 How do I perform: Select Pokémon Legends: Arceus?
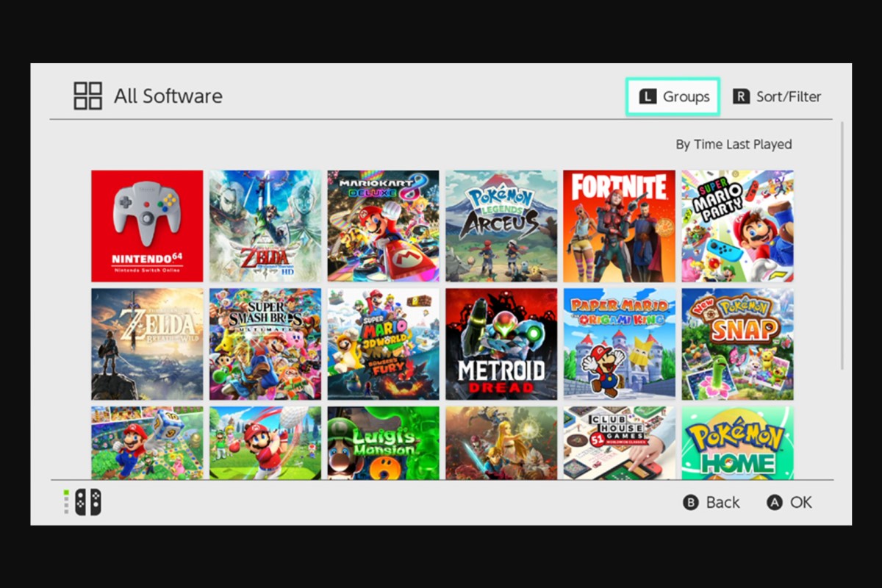501,225
